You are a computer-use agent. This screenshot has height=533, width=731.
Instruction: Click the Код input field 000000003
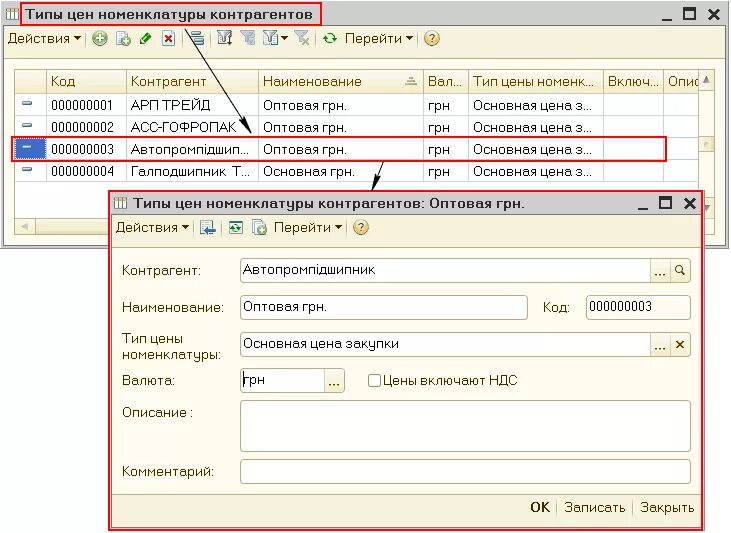[x=638, y=307]
